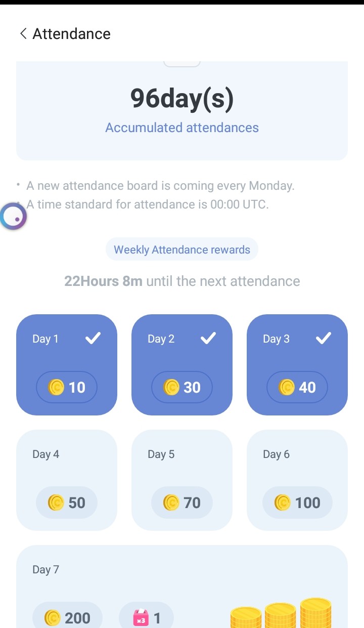Viewport: 364px width, 628px height.
Task: Tap the Day 2 checkmark
Action: click(x=208, y=339)
